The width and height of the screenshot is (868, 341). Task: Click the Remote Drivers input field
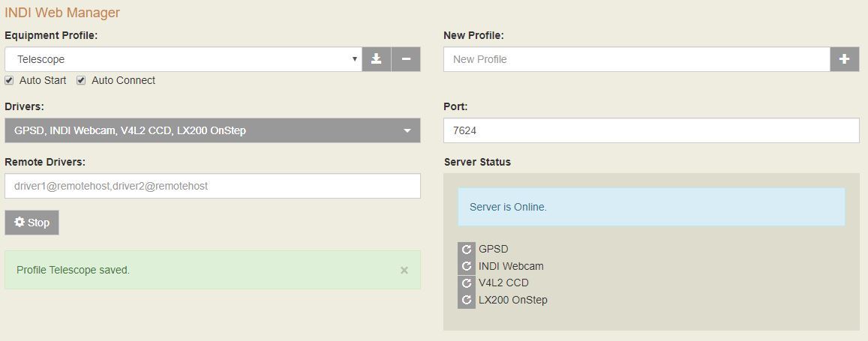click(212, 186)
